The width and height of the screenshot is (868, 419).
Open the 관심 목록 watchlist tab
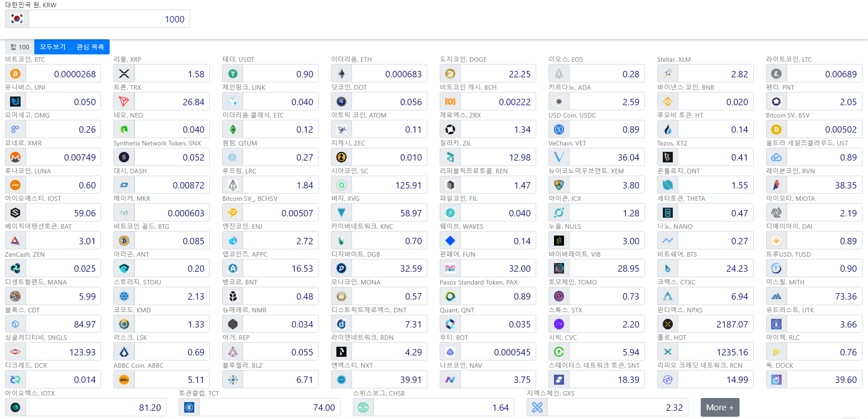click(90, 47)
